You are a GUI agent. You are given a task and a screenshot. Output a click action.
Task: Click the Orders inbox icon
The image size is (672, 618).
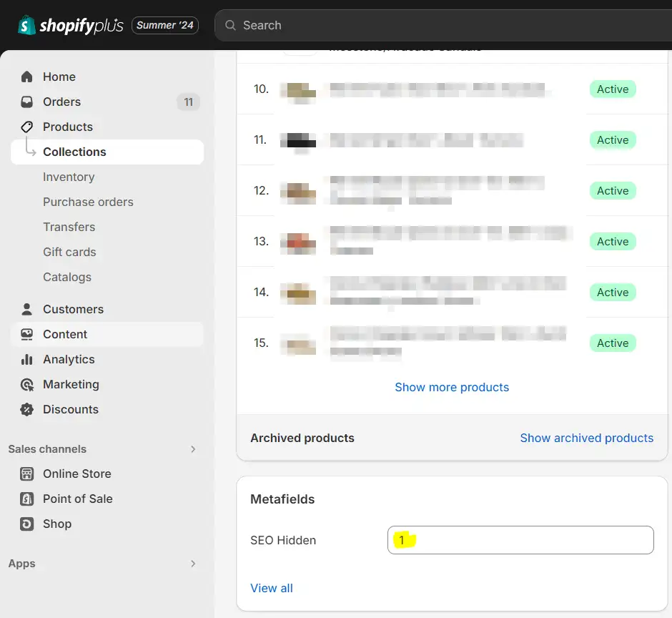point(27,102)
